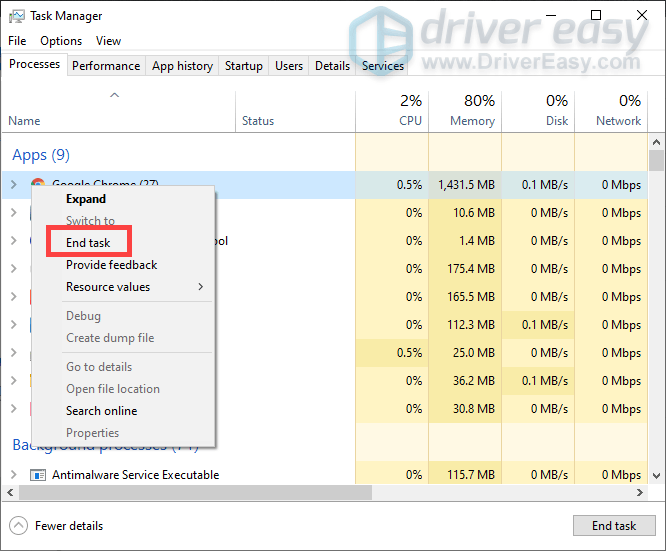Switch to the Performance tab

coord(106,66)
